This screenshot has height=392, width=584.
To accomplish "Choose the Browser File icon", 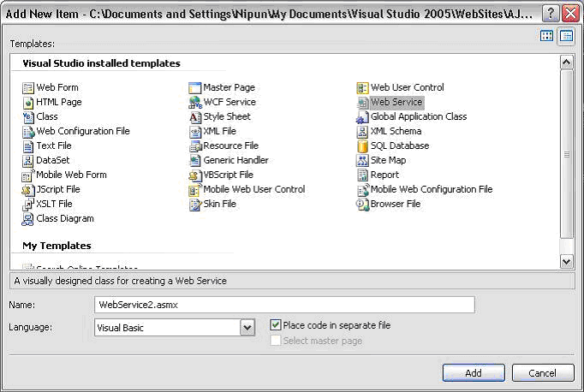I will pyautogui.click(x=362, y=204).
